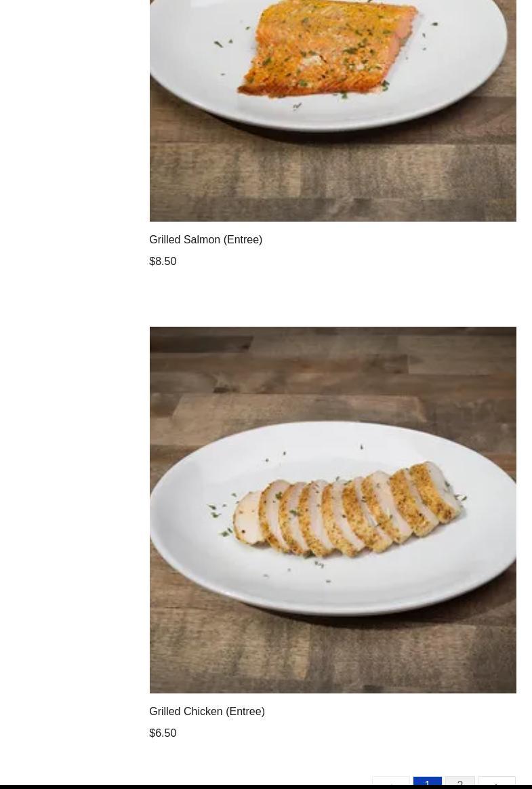Choose the blue active pagination number
Screen dimensions: 532x789
428,782
